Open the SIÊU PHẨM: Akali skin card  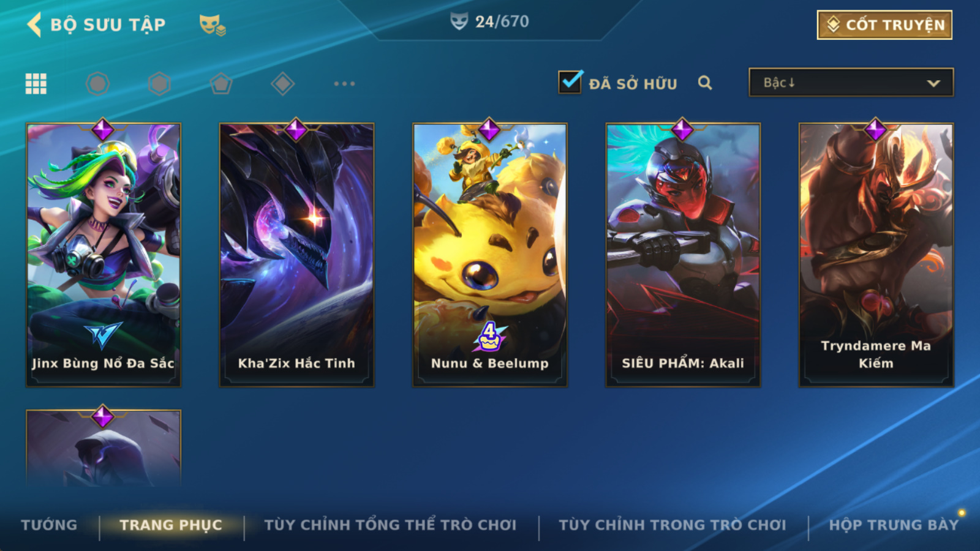tap(683, 255)
